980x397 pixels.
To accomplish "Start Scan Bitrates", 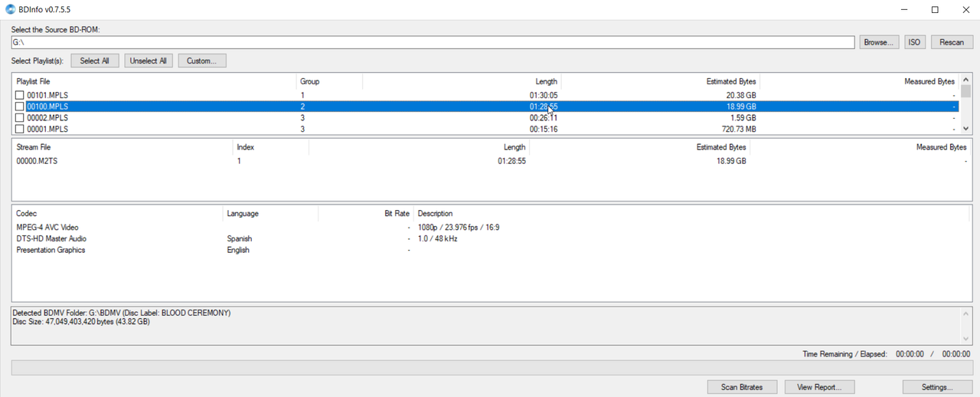I will pos(742,387).
